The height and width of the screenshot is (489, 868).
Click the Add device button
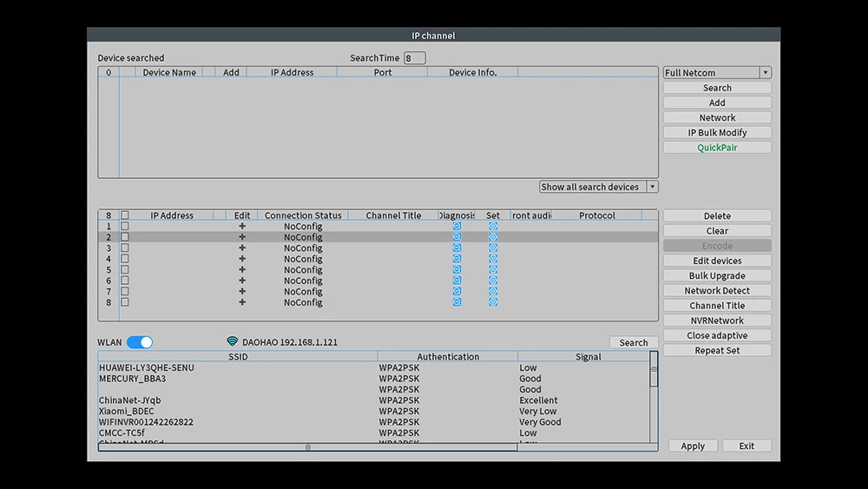(x=717, y=102)
